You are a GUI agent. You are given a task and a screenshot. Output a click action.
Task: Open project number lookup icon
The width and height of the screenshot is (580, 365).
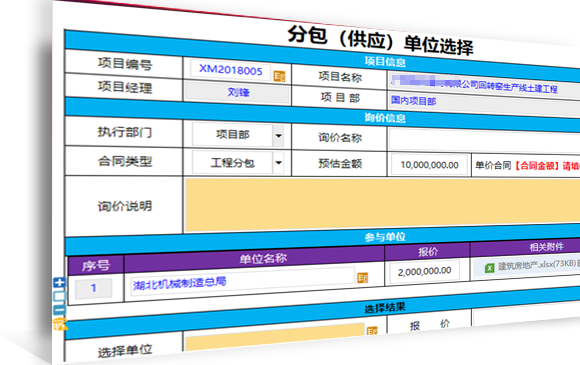point(279,76)
